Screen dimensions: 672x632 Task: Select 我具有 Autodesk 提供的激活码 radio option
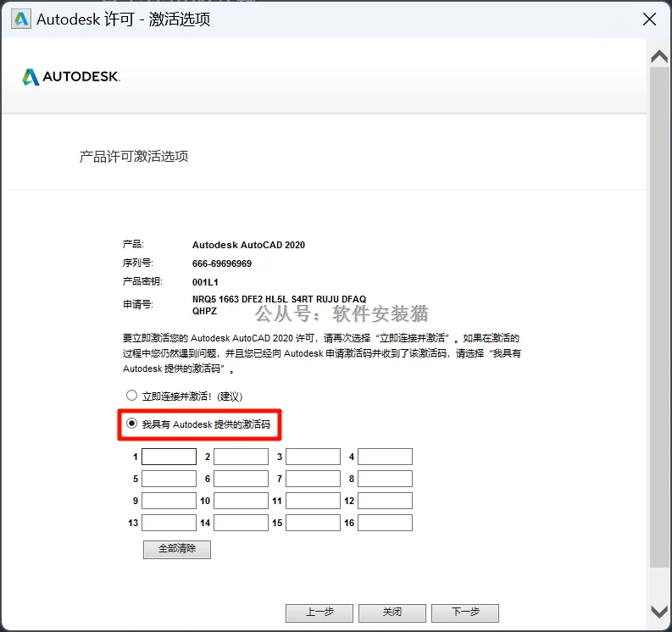click(x=131, y=424)
